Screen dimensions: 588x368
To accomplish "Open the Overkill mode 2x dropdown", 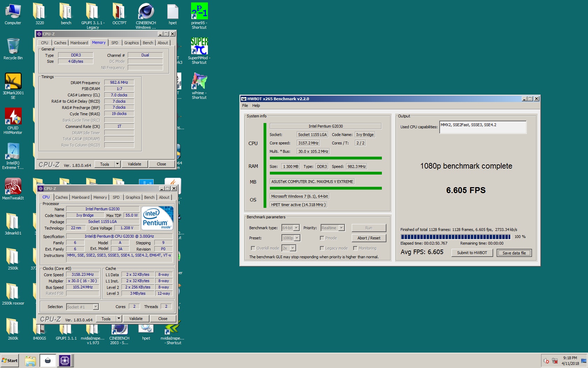I will [x=293, y=248].
